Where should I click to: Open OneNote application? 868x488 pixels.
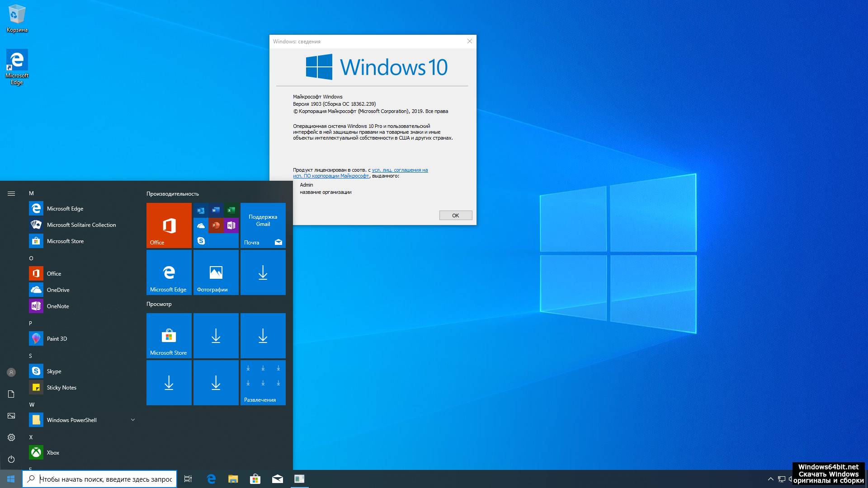tap(58, 305)
